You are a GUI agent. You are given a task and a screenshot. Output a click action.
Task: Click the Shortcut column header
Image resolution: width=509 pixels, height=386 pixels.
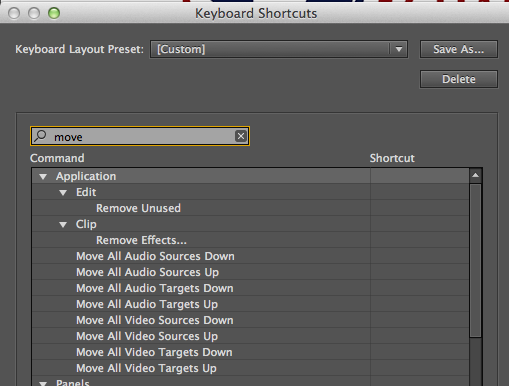pyautogui.click(x=392, y=158)
